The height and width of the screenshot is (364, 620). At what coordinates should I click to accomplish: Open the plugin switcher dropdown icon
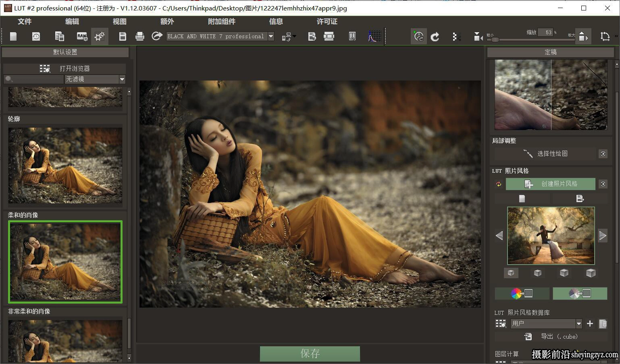(289, 37)
